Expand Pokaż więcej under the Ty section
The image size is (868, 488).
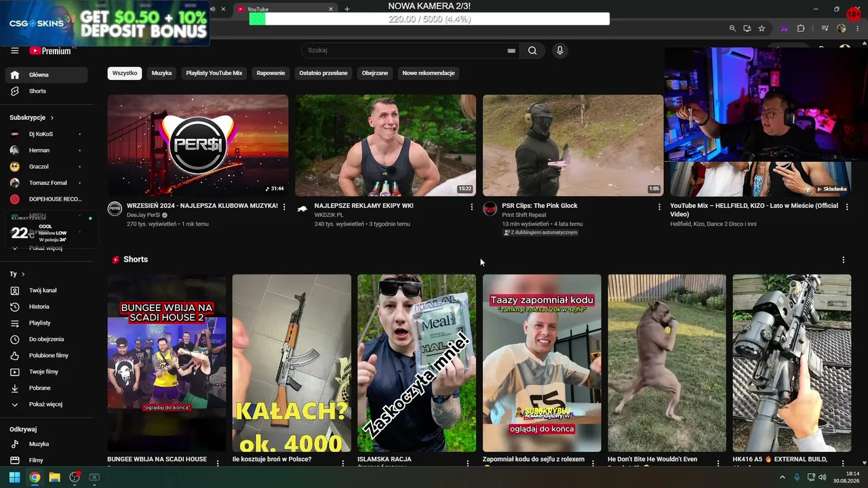pyautogui.click(x=46, y=404)
